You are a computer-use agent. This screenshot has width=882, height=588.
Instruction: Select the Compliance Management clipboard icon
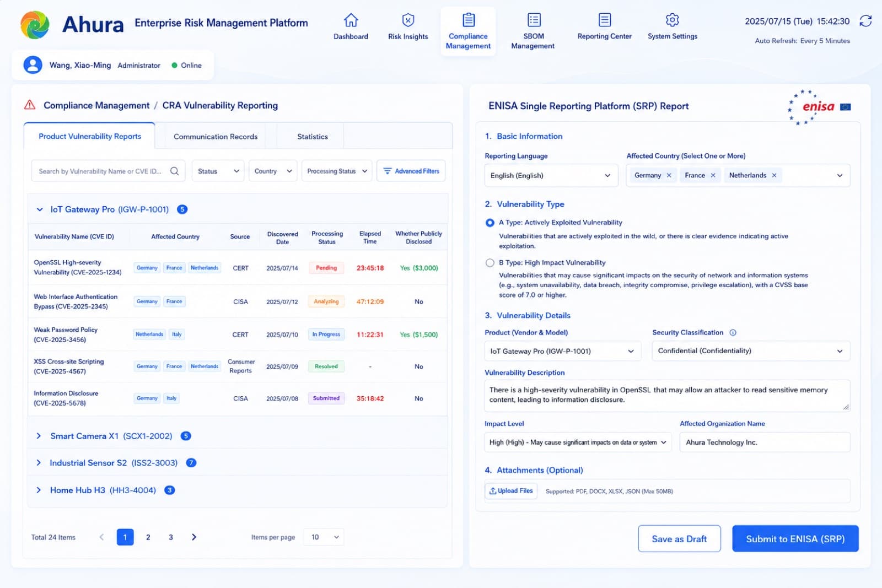(469, 20)
